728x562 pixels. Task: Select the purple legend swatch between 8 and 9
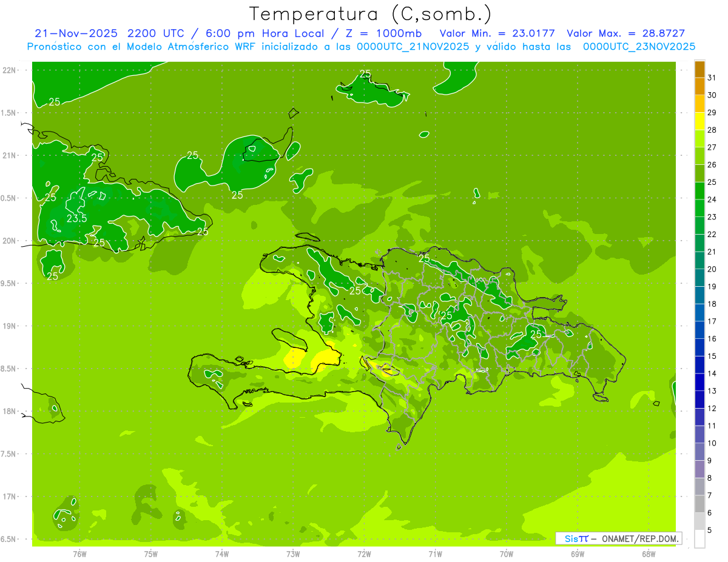pyautogui.click(x=699, y=469)
